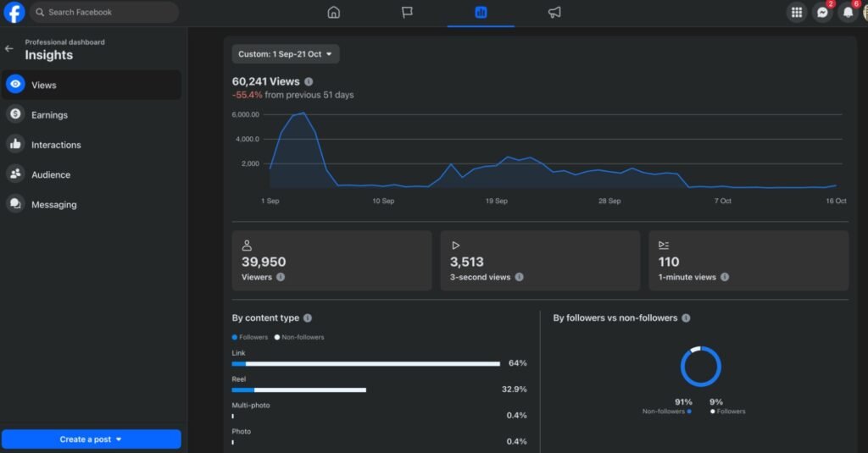Open the Create a post dropdown button
The width and height of the screenshot is (868, 453).
coord(92,439)
